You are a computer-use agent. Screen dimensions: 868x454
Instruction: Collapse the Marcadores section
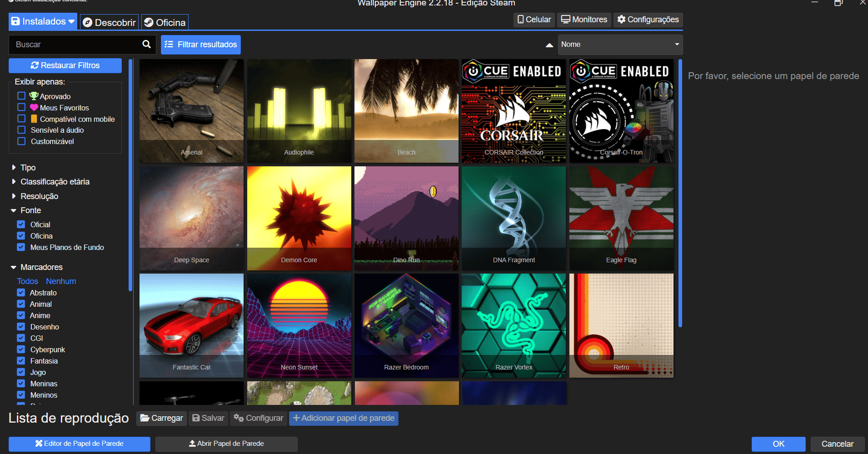41,267
